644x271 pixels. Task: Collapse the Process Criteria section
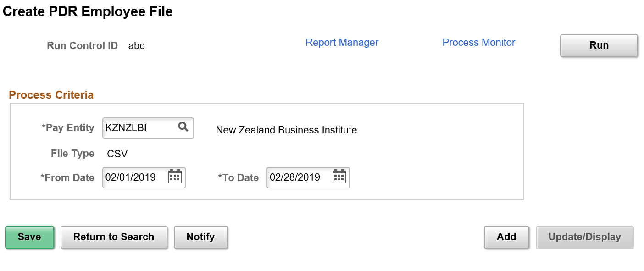click(50, 95)
